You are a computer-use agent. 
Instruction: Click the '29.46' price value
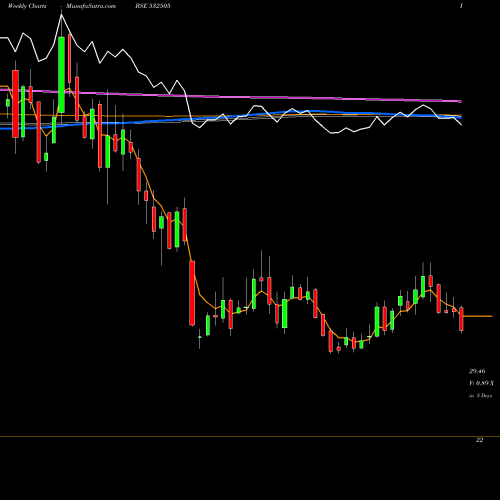tap(477, 371)
